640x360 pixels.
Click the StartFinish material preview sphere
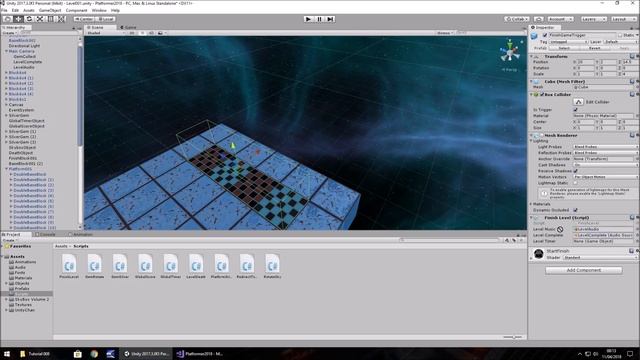pos(538,253)
